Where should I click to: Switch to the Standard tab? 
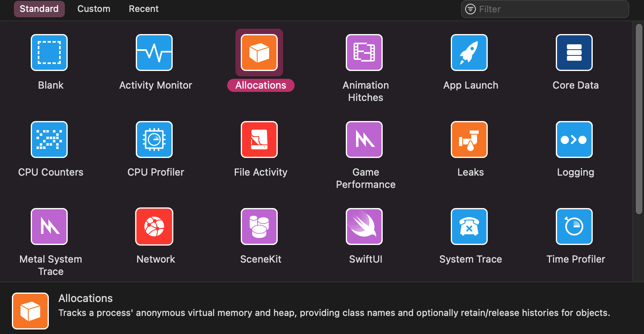[x=39, y=9]
